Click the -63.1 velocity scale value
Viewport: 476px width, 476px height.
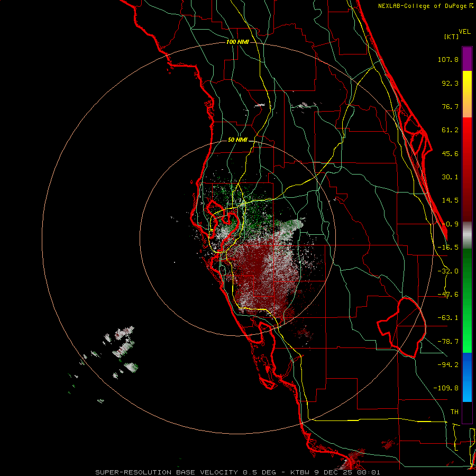(x=448, y=318)
